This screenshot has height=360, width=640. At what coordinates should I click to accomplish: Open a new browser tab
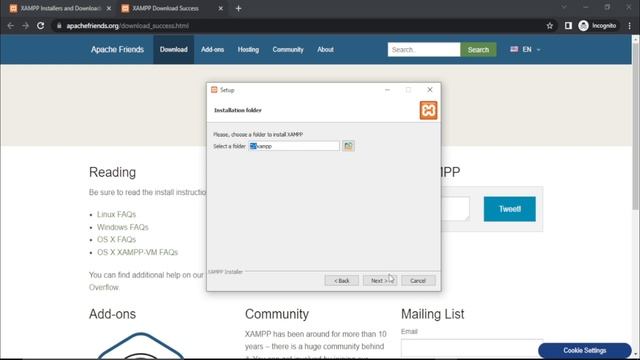tap(238, 8)
